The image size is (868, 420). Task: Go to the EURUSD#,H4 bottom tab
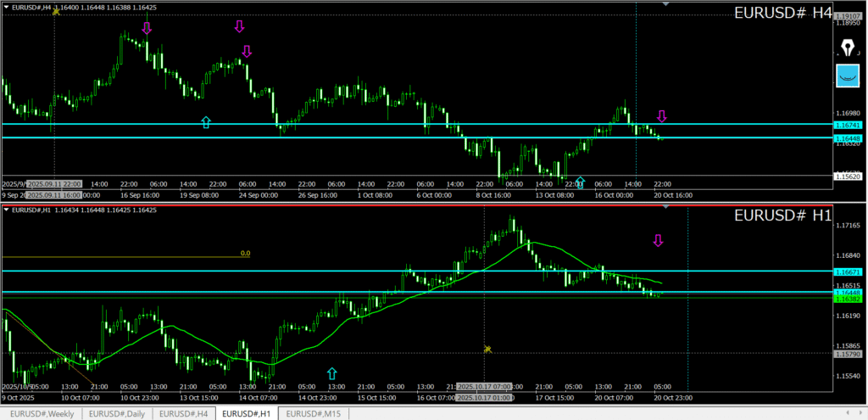point(183,413)
